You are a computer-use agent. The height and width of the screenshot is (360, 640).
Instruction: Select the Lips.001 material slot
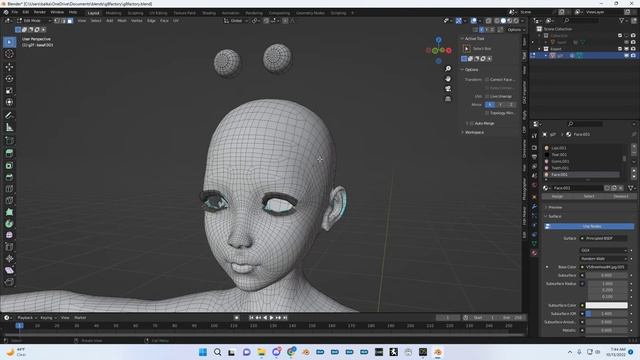[x=582, y=148]
